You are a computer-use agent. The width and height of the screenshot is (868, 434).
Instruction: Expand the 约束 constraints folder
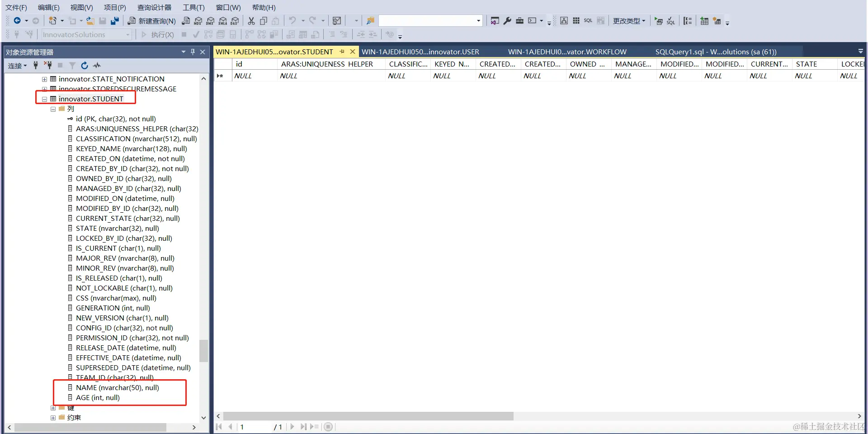click(53, 418)
